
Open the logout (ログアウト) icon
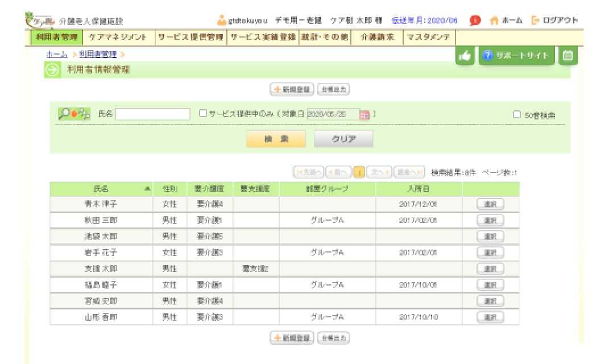pyautogui.click(x=535, y=19)
